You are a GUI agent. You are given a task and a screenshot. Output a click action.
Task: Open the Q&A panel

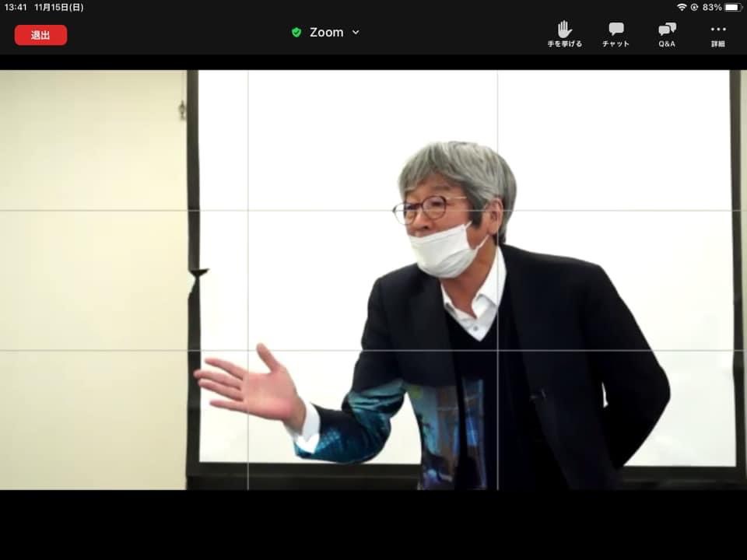tap(667, 34)
